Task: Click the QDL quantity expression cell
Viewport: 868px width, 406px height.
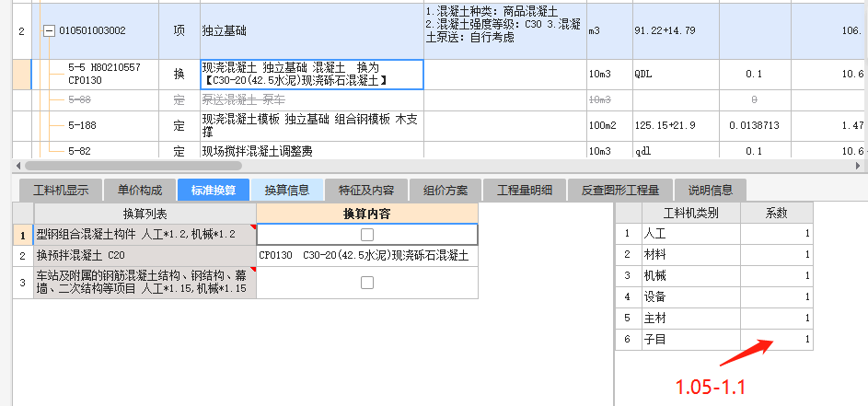Action: [676, 75]
